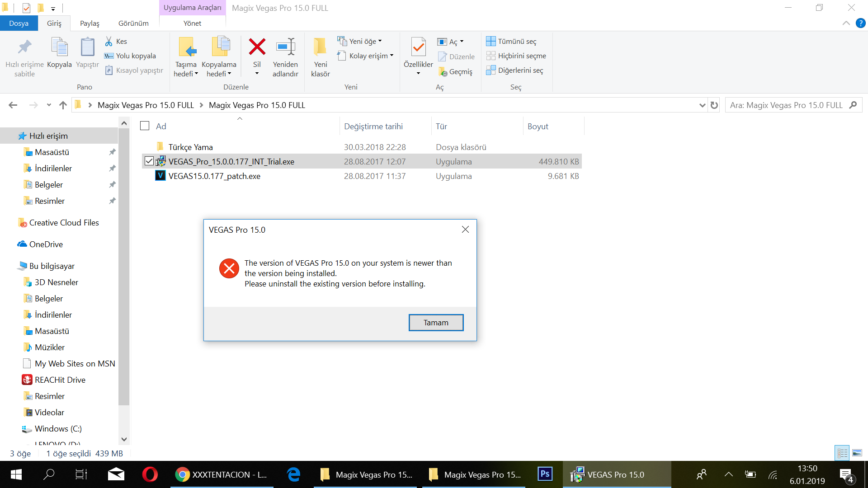
Task: Sort files by Boyut column
Action: pyautogui.click(x=554, y=126)
